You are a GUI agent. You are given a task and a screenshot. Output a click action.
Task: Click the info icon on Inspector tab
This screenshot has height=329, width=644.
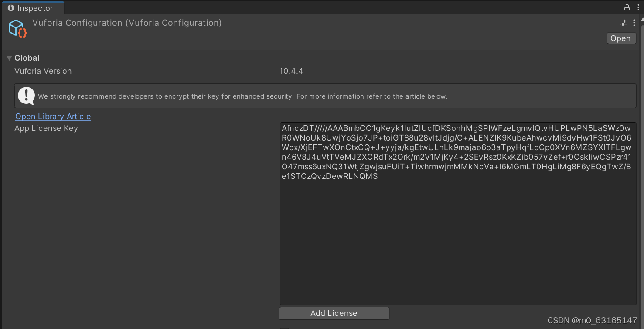tap(11, 8)
